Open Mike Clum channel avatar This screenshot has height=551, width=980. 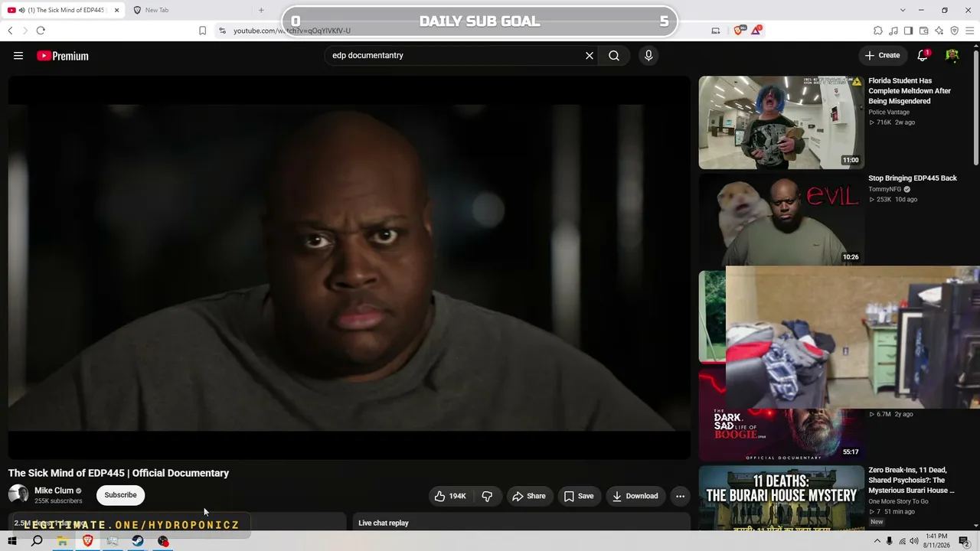pyautogui.click(x=18, y=495)
